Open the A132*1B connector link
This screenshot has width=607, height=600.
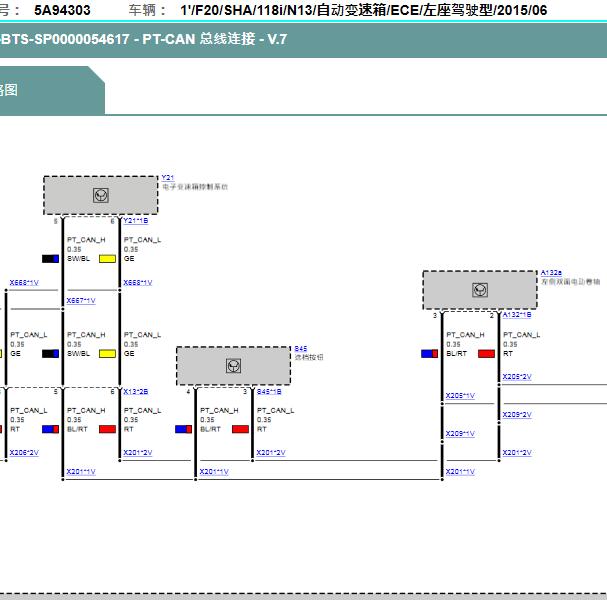tap(517, 315)
